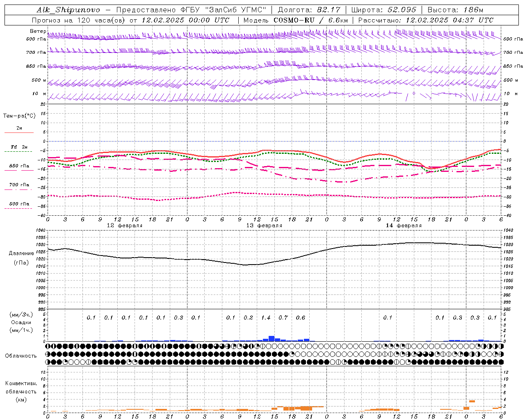The width and height of the screenshot is (525, 420).
Task: Select the "Прогноз на 120 часа(ов)" forecast text
Action: tap(79, 20)
